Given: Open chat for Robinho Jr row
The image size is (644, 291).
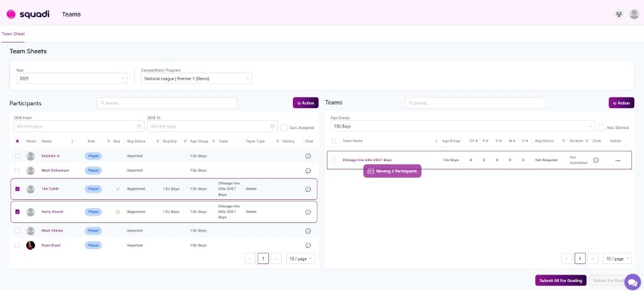Looking at the screenshot, I should point(308,156).
